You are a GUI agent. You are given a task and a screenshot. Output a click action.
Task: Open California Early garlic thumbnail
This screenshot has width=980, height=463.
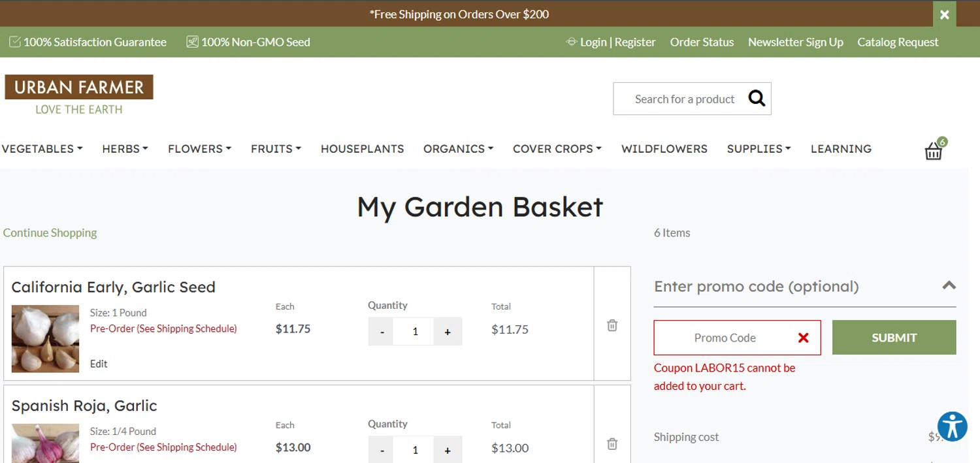45,338
